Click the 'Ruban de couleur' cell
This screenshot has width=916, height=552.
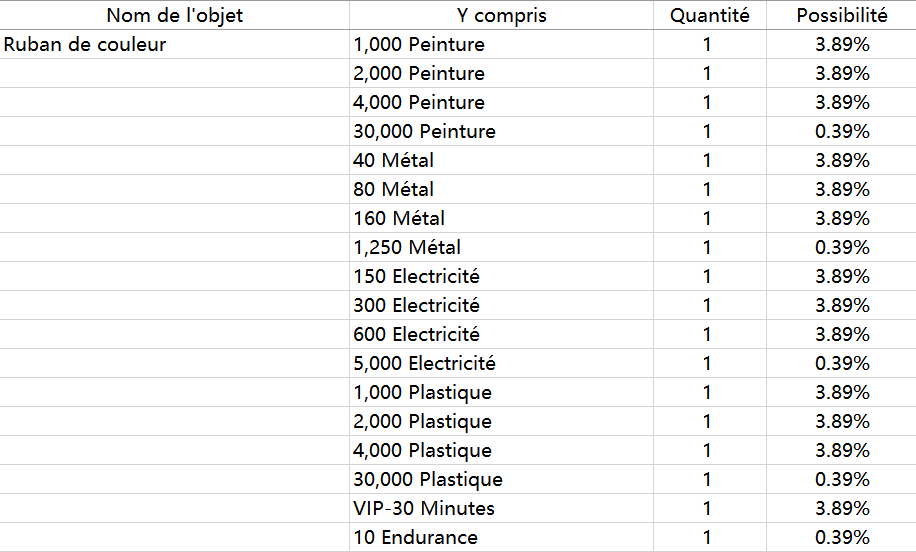[175, 44]
